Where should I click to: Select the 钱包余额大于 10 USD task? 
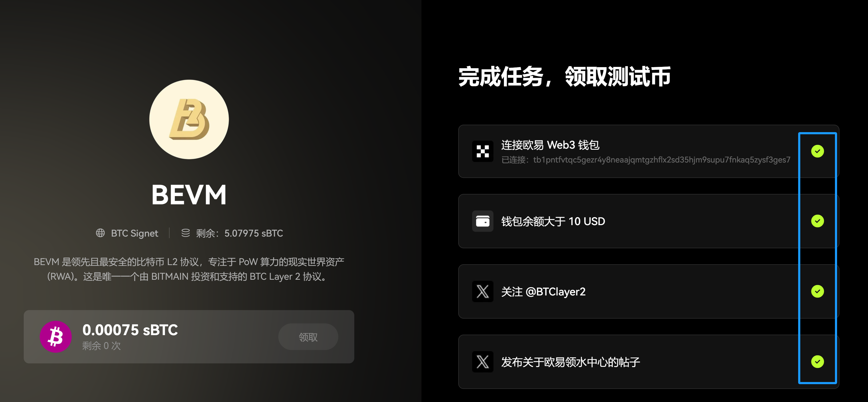point(648,221)
